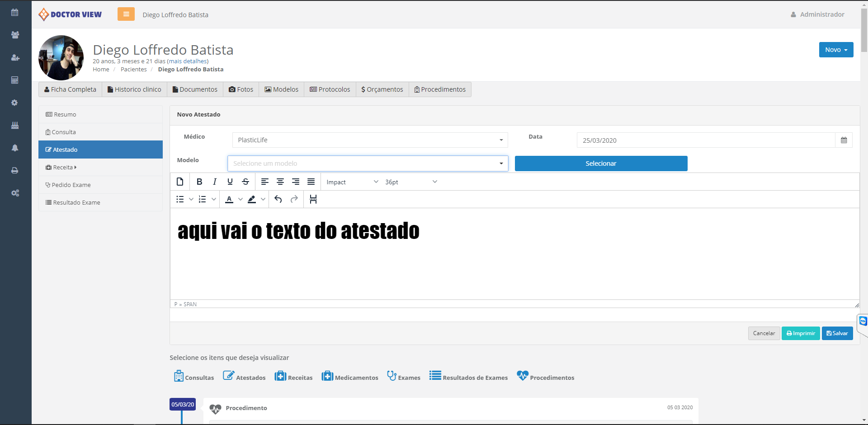This screenshot has width=868, height=425.
Task: Click the orange hamburger menu button
Action: 126,14
